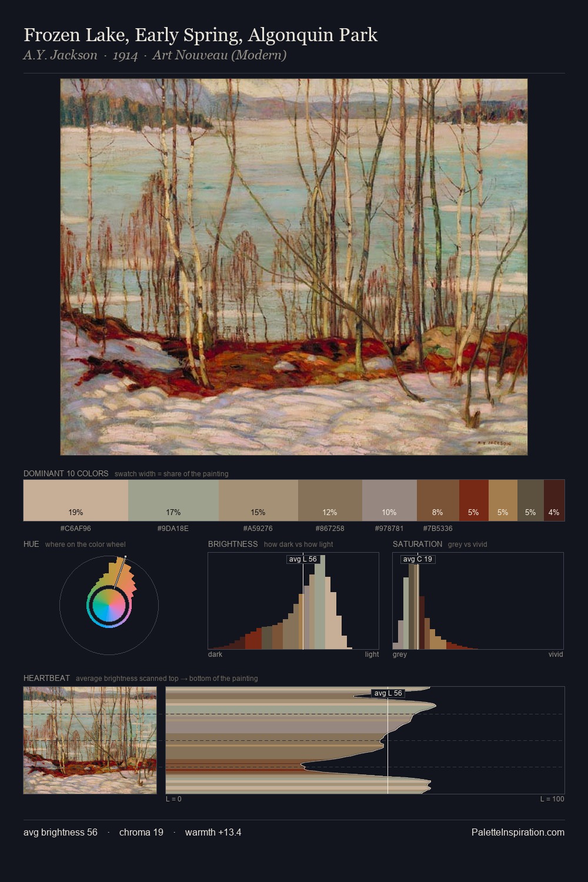Click the 8% swatch #7B5336
This screenshot has width=588, height=882.
pos(437,500)
